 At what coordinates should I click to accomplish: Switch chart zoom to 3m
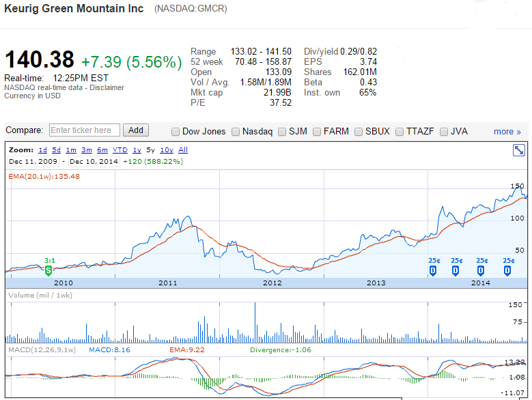pos(87,150)
